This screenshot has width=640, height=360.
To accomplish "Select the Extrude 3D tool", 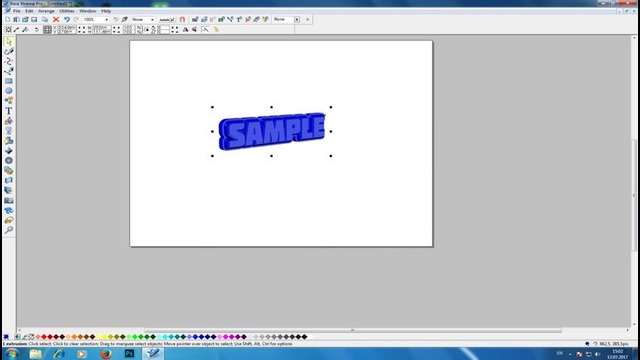I will point(9,190).
